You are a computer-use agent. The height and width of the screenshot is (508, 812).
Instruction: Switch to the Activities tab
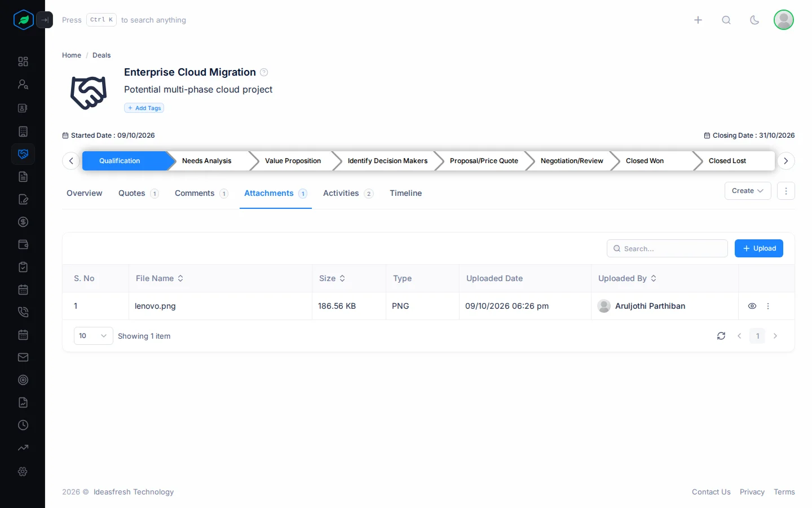pyautogui.click(x=348, y=193)
